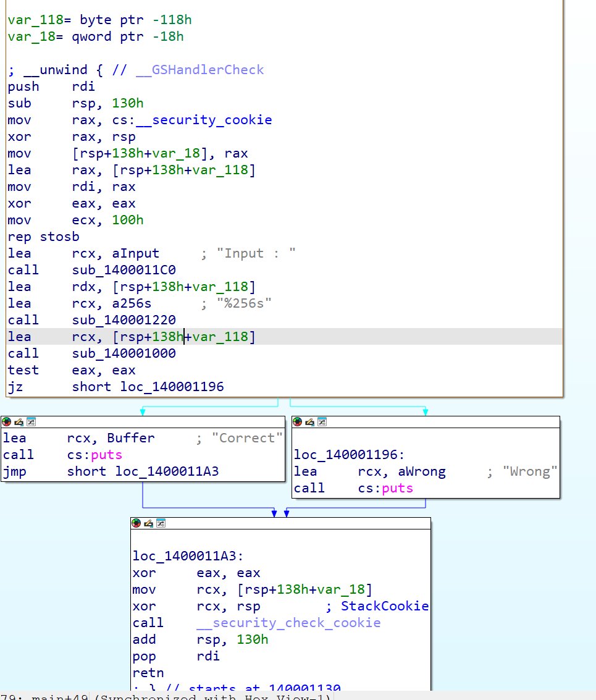Select the var_118 stack variable definition

(x=28, y=19)
